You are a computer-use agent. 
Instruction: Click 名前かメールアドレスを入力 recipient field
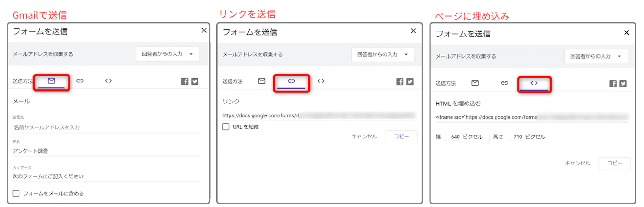[x=106, y=127]
